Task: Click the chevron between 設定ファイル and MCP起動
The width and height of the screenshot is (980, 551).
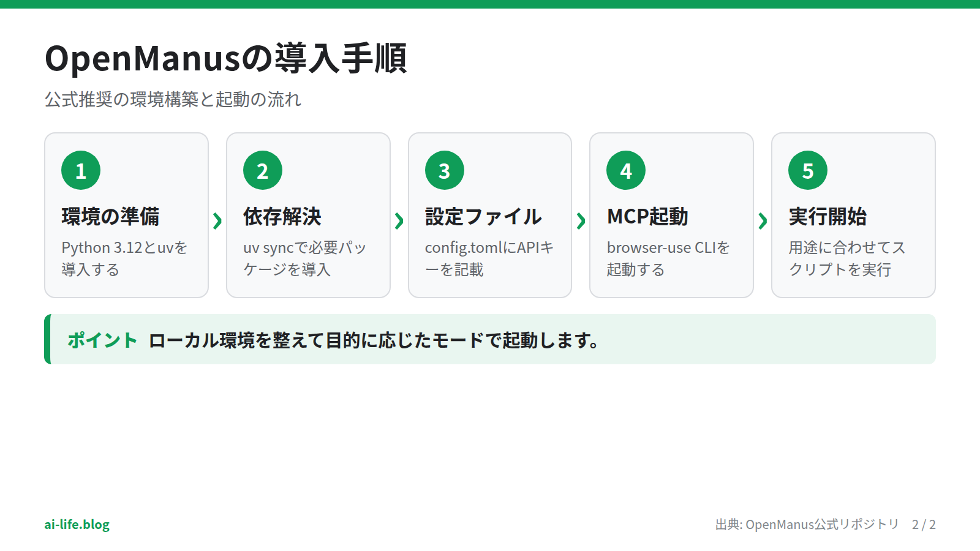Action: (x=581, y=220)
